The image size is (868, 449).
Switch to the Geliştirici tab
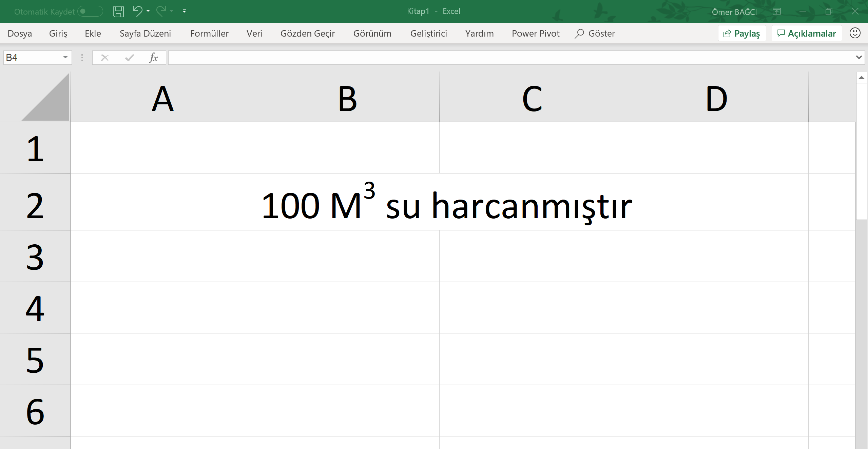[x=428, y=33]
